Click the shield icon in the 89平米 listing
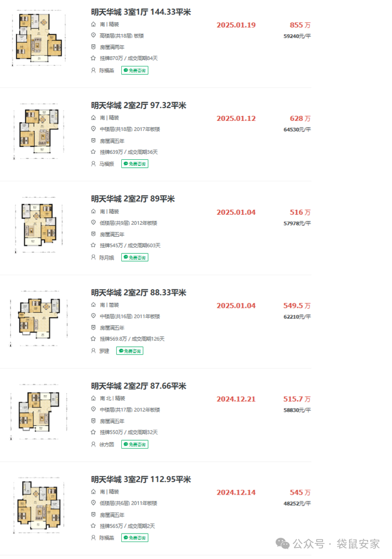 (93, 234)
